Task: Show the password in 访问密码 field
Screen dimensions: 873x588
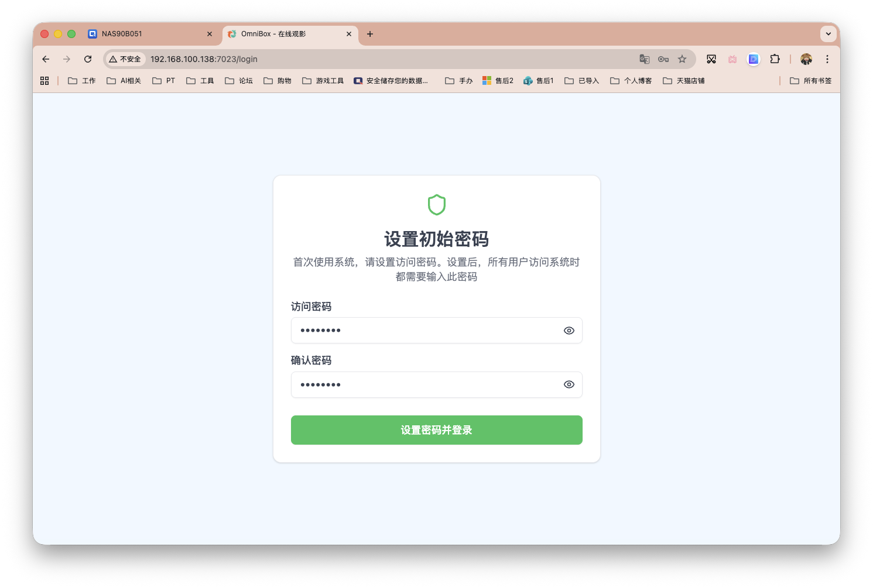Action: pyautogui.click(x=569, y=330)
